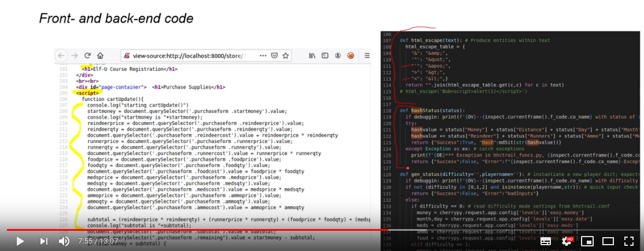Open page actions three-dot menu
Screen dimensions: 644x251
[x=263, y=55]
